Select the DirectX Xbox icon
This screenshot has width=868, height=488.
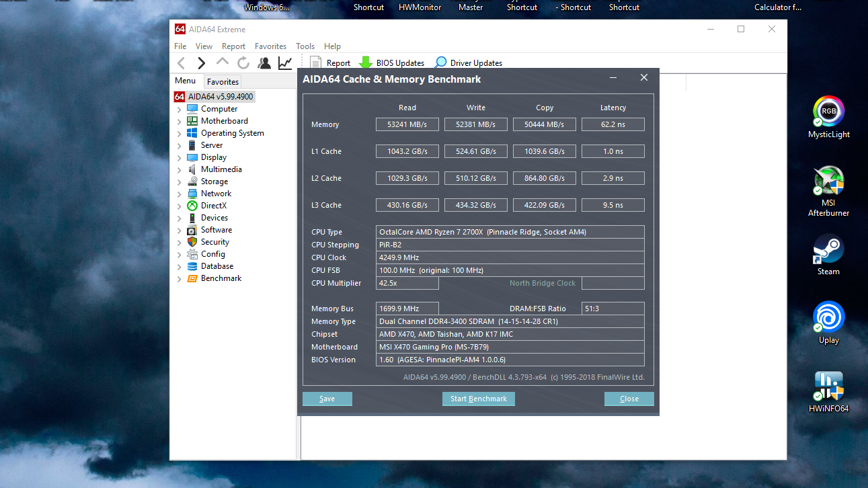pyautogui.click(x=192, y=206)
